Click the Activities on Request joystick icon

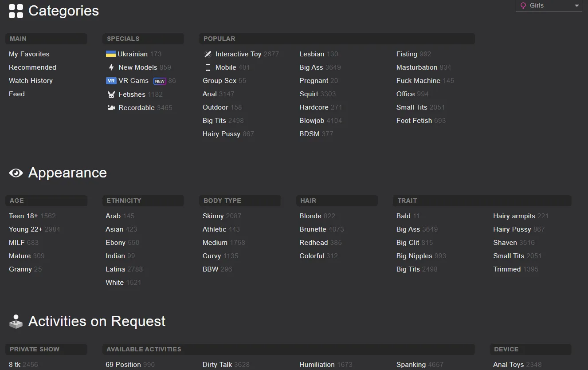[16, 322]
